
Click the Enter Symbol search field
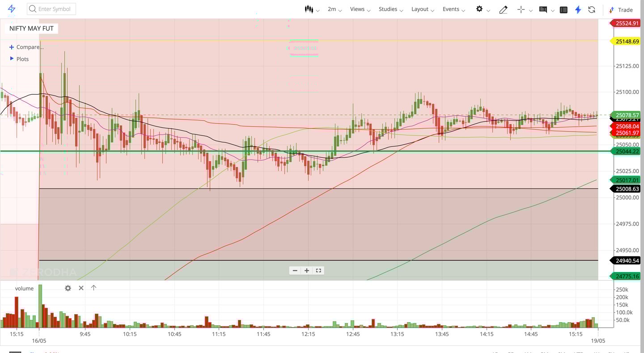(x=51, y=9)
